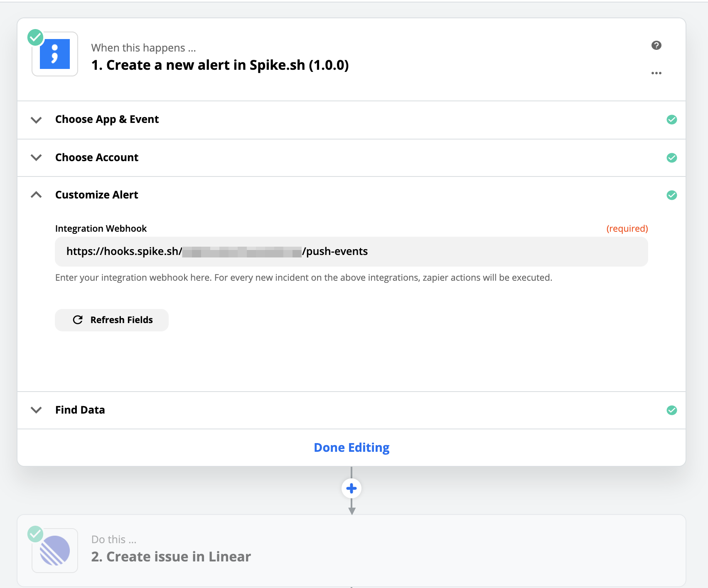Open the '2. Create issue in Linear' step
The height and width of the screenshot is (588, 708).
coord(352,550)
